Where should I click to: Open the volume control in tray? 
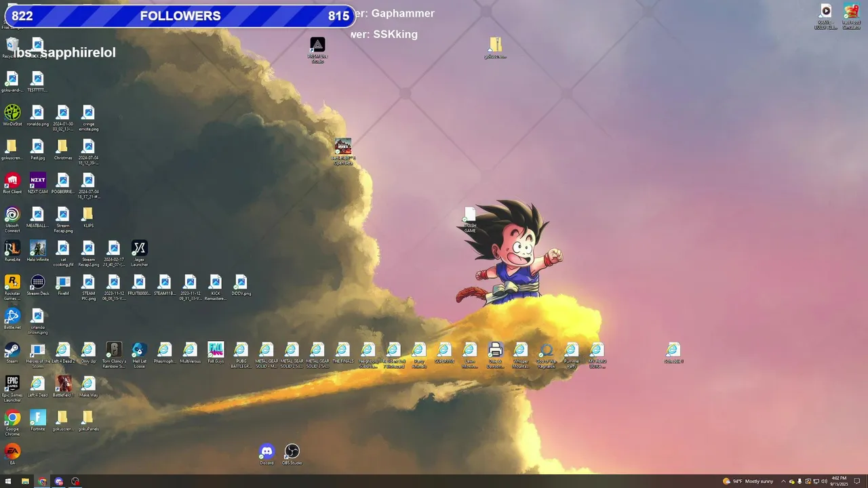pyautogui.click(x=824, y=481)
